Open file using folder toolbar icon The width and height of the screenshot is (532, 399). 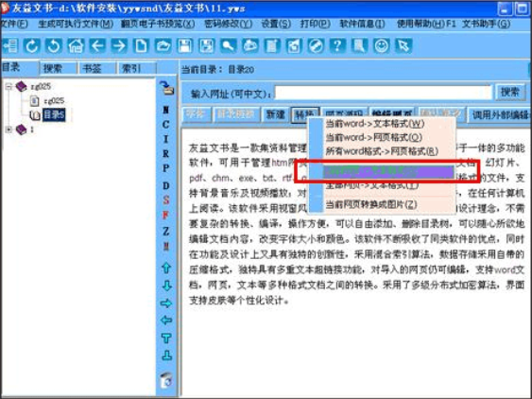point(163,45)
